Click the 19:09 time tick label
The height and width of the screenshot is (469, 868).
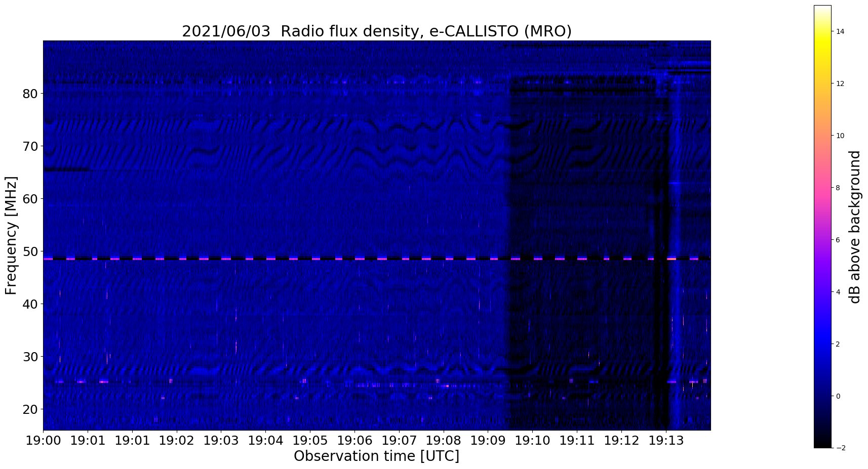(488, 440)
